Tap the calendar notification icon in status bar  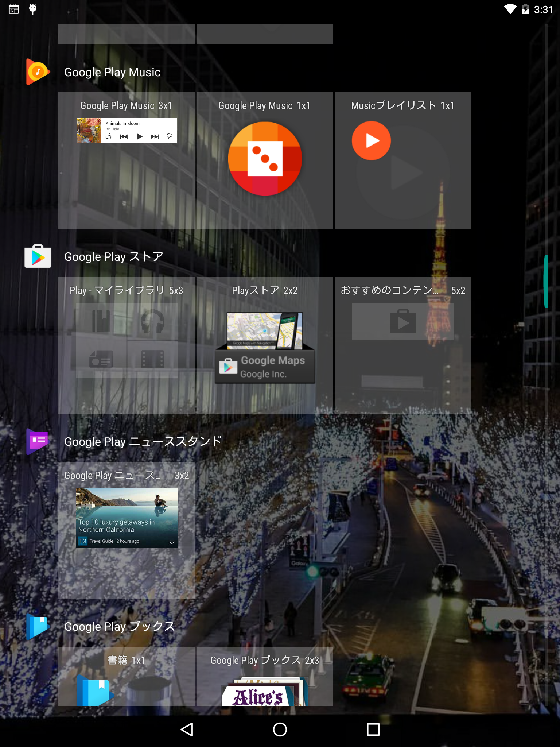pos(14,9)
